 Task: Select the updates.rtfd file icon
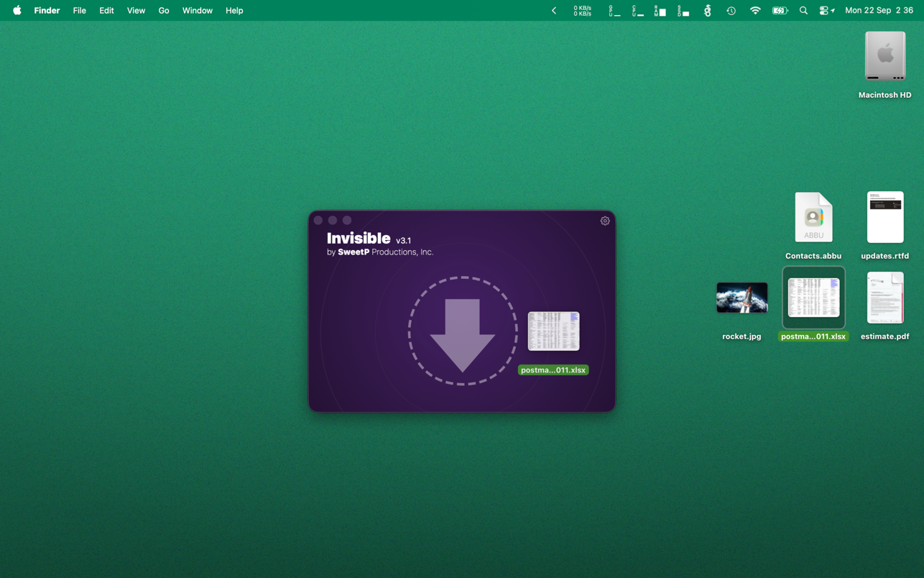885,217
